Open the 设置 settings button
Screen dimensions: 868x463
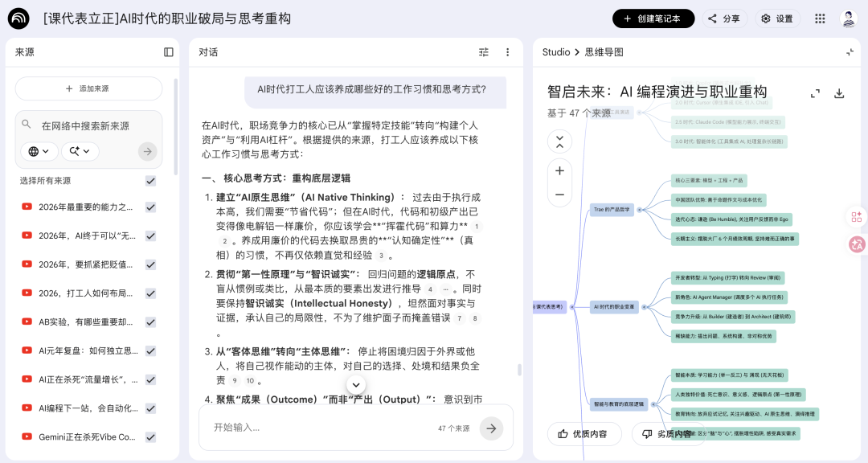778,18
